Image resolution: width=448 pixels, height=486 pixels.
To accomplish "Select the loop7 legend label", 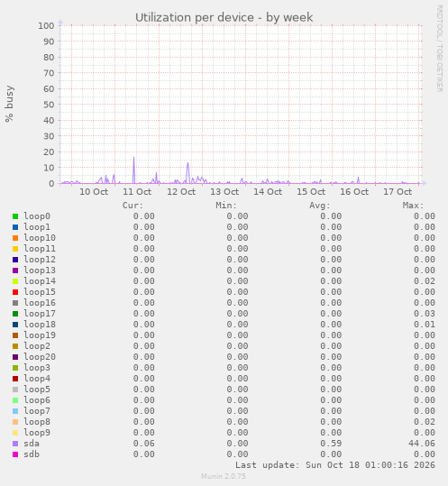I will (37, 411).
